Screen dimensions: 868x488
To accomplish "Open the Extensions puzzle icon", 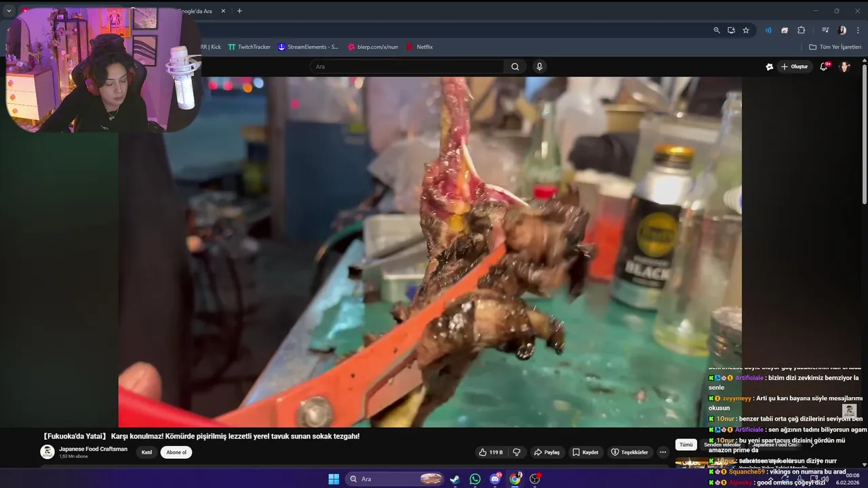I will [801, 30].
